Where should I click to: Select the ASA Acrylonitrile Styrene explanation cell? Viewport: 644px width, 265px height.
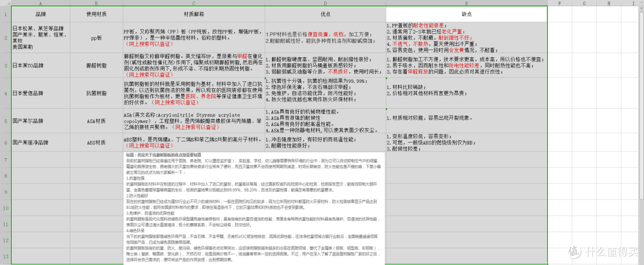click(x=194, y=121)
